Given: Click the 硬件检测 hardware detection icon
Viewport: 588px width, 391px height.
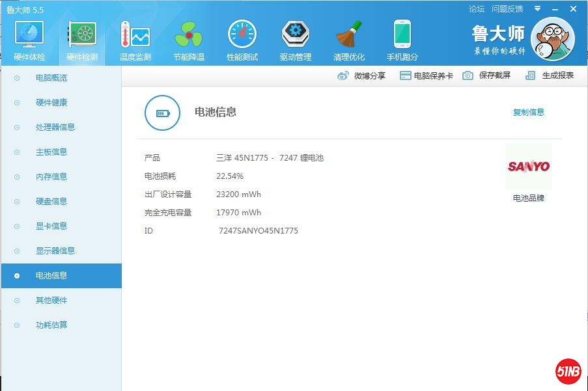Looking at the screenshot, I should point(82,34).
